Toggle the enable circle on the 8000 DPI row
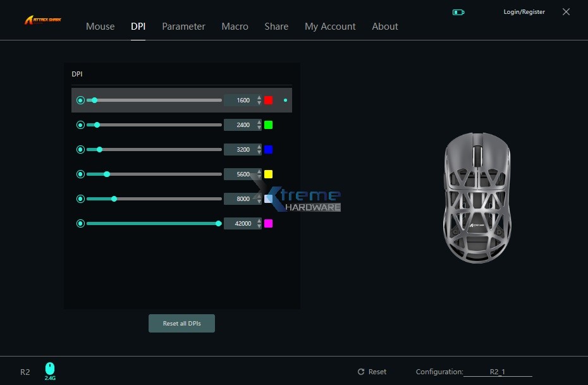The height and width of the screenshot is (385, 588). click(x=80, y=199)
